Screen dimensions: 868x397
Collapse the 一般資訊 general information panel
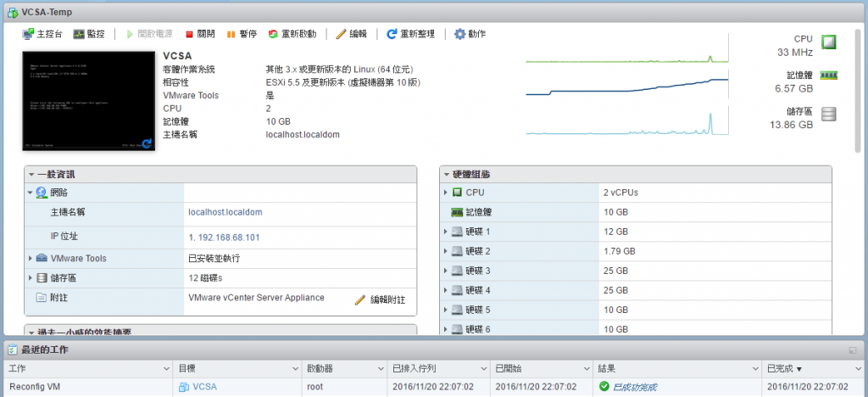(32, 175)
